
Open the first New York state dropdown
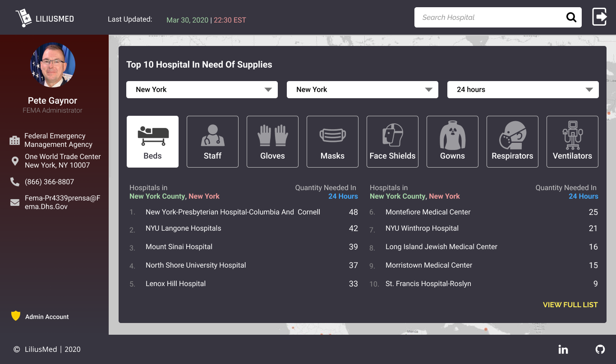pos(202,90)
